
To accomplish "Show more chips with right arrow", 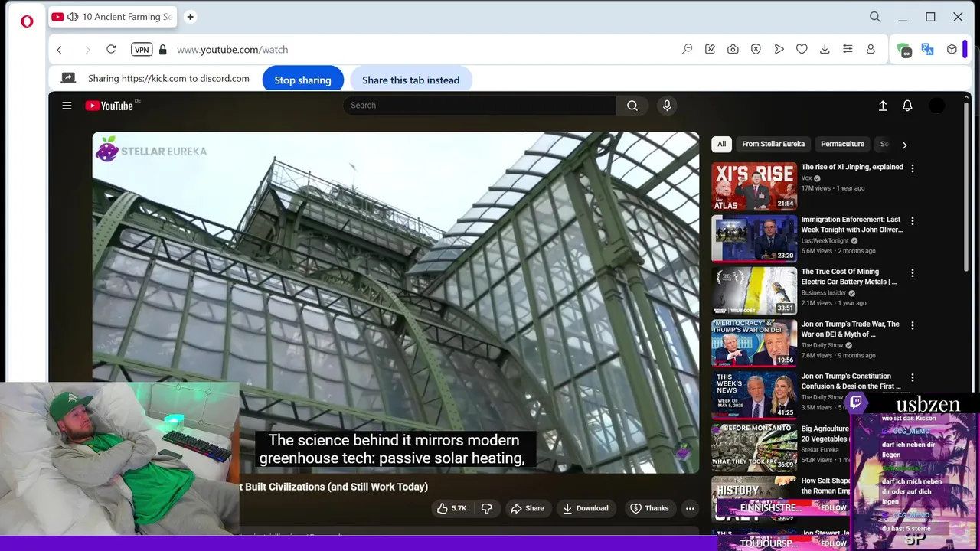I will click(x=904, y=145).
